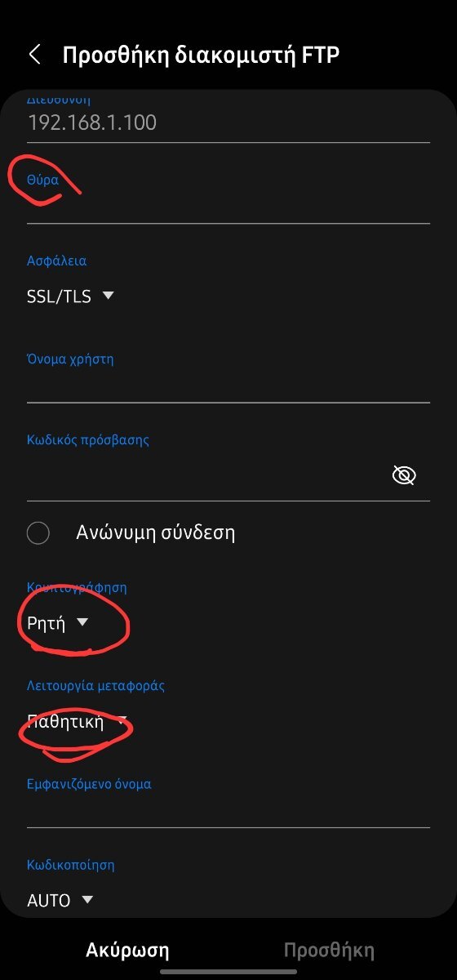Tap the Προσθήκη διακομιστή FTP title

(x=201, y=55)
